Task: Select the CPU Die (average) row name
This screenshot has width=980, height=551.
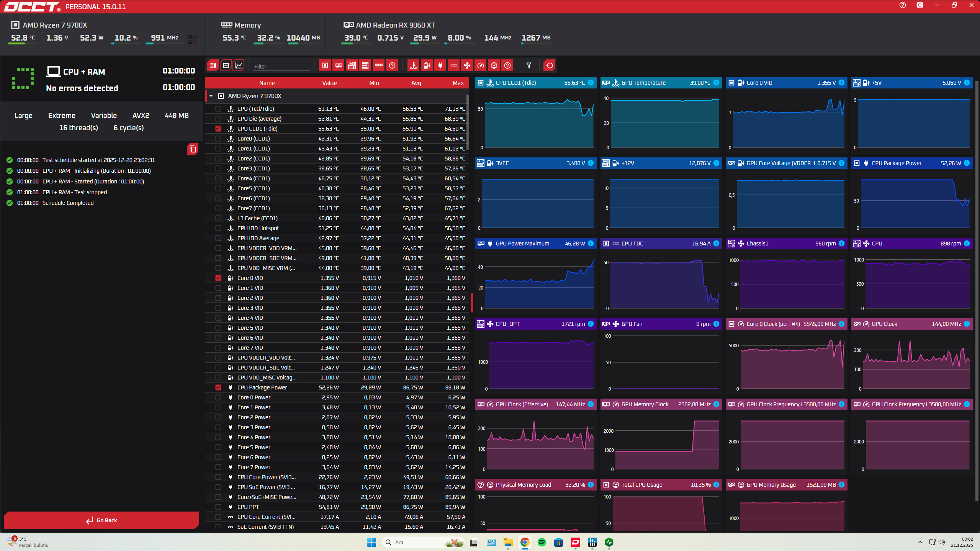Action: [259, 119]
